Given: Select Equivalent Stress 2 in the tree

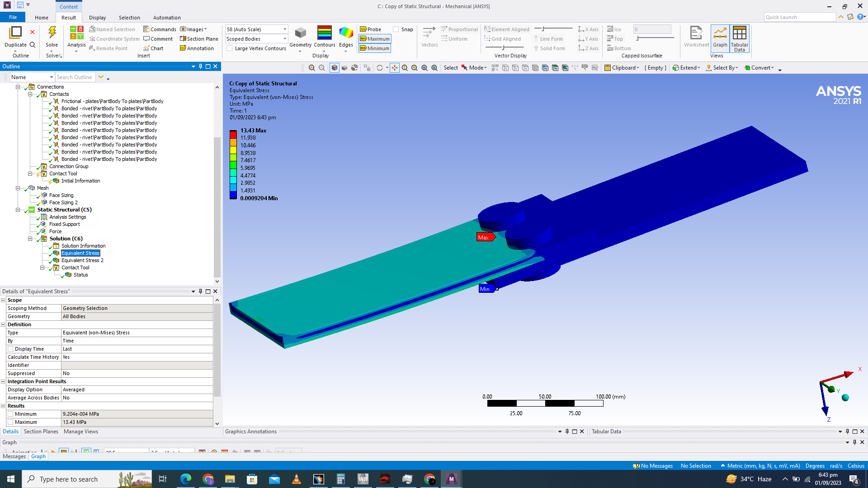Looking at the screenshot, I should (x=82, y=260).
